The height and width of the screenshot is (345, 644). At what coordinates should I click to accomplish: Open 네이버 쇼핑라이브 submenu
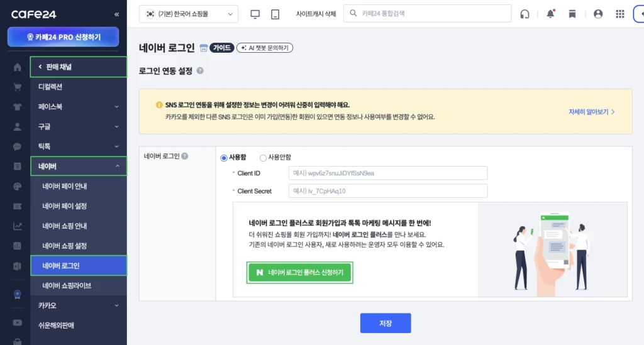pyautogui.click(x=78, y=285)
